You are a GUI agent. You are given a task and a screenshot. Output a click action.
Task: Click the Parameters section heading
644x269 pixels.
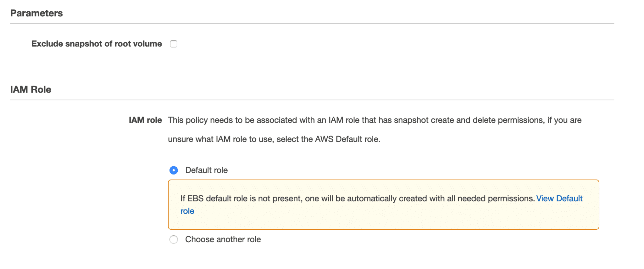[x=36, y=13]
